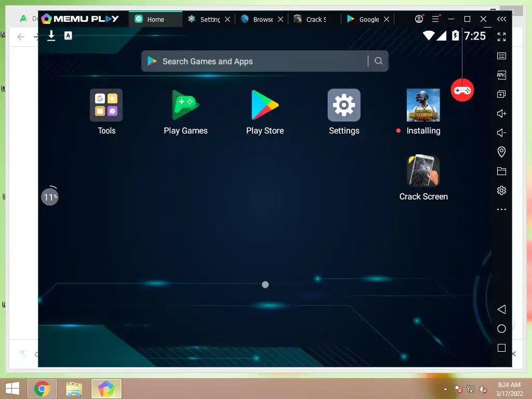This screenshot has height=399, width=532.
Task: Click the magnifier search button
Action: click(379, 61)
